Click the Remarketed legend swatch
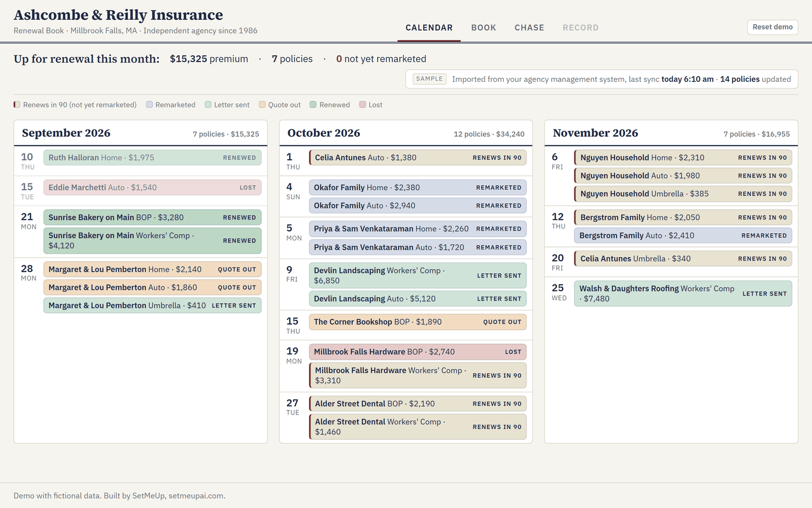 click(x=149, y=105)
